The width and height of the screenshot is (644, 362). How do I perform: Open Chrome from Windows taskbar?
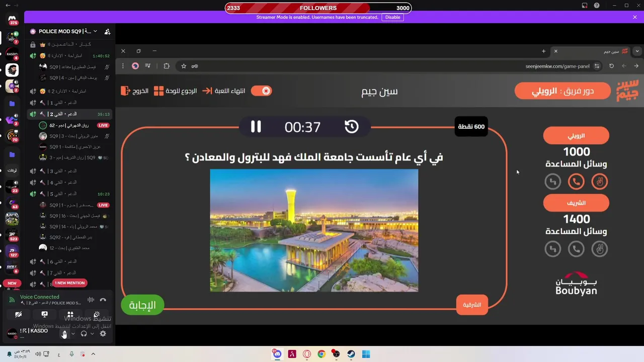click(x=321, y=354)
